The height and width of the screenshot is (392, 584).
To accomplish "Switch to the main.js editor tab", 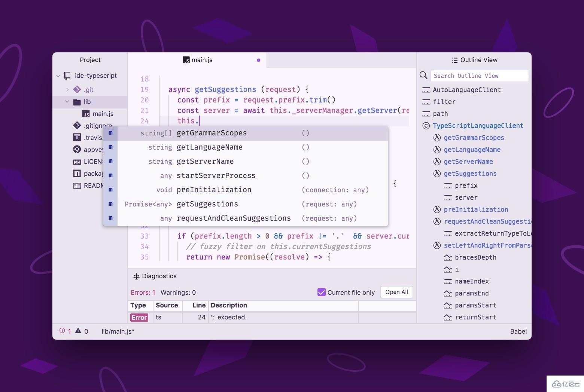I will point(197,60).
